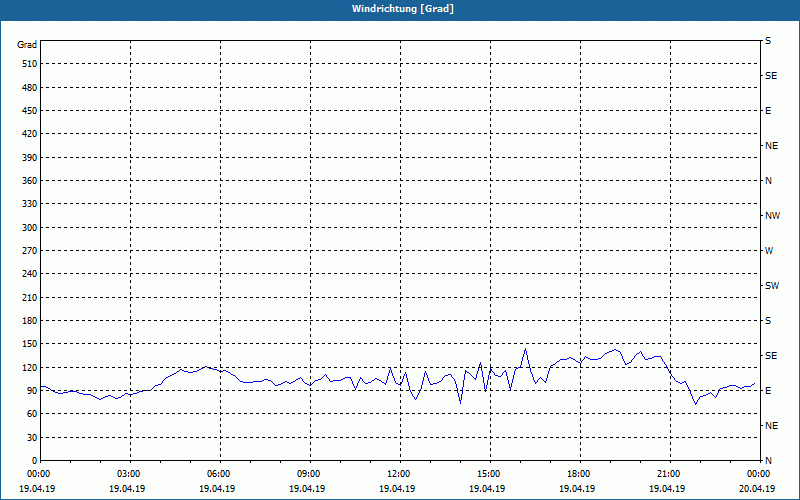Click the W compass label
Image resolution: width=800 pixels, height=500 pixels.
769,251
